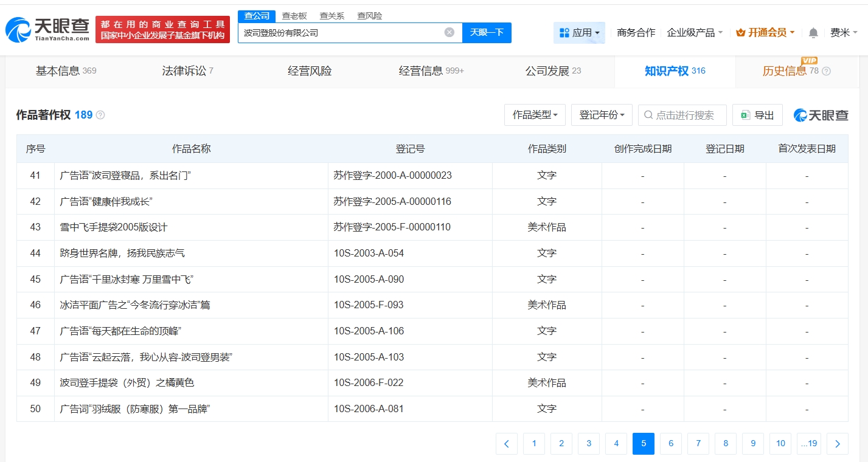The width and height of the screenshot is (868, 462).
Task: Expand the 费米 user account menu
Action: (x=844, y=33)
